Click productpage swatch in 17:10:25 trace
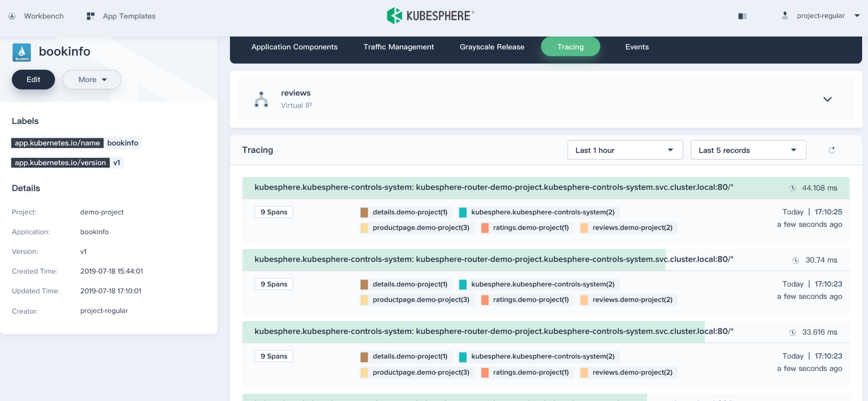The width and height of the screenshot is (868, 401). pos(364,228)
